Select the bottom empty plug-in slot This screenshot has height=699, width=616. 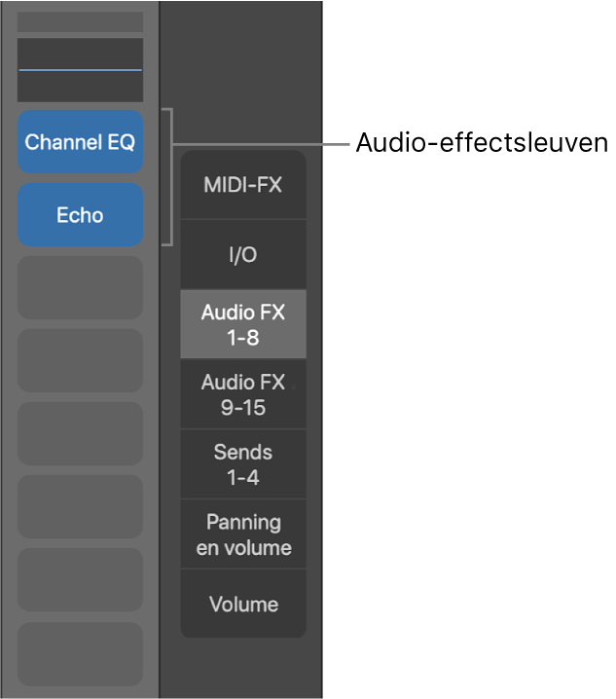(x=80, y=653)
